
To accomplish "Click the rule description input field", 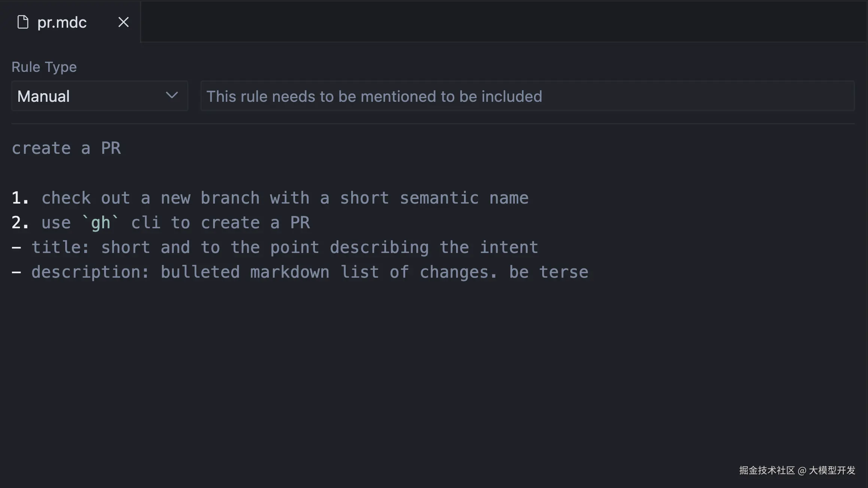I will click(x=524, y=96).
